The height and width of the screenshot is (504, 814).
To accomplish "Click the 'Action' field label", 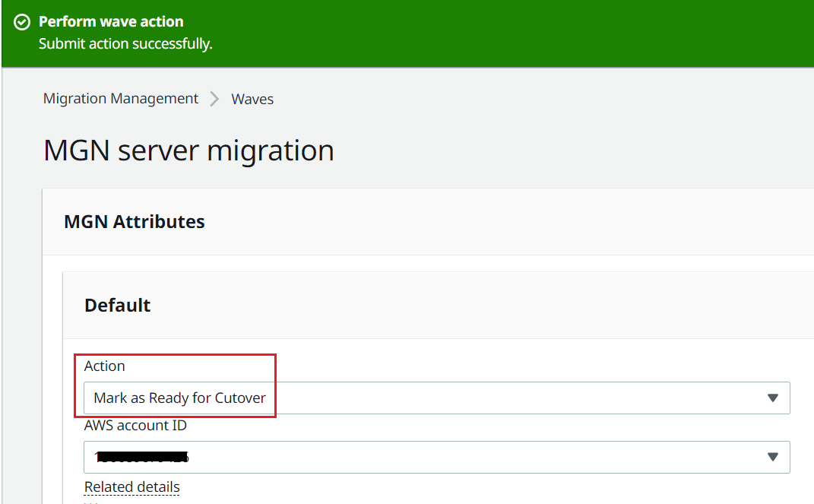I will [104, 366].
